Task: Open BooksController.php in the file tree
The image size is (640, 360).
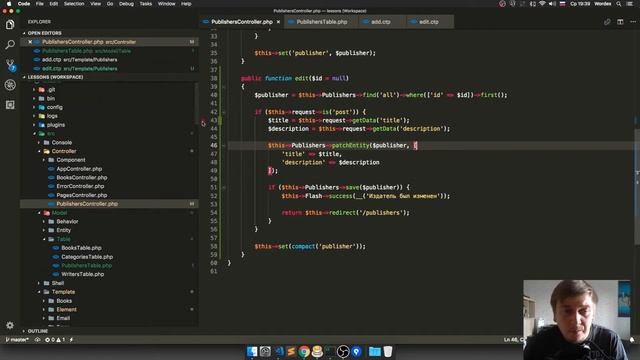Action: 82,178
